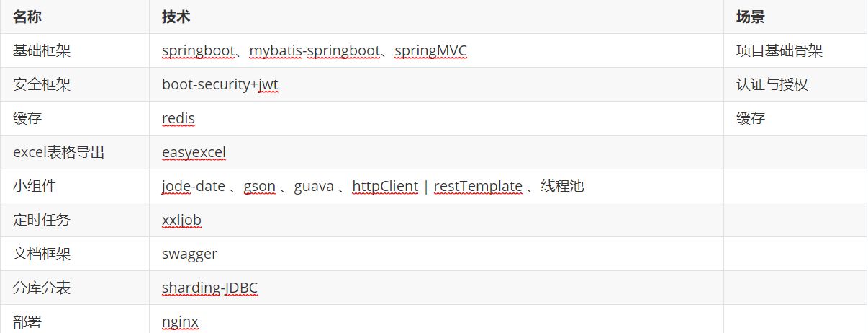
Task: Click the easyexcel text
Action: coord(194,153)
